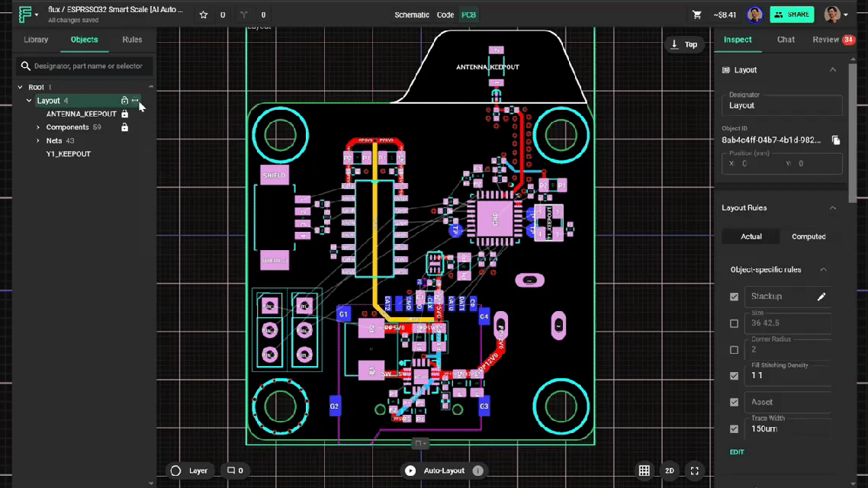Click the designator search field

point(85,66)
